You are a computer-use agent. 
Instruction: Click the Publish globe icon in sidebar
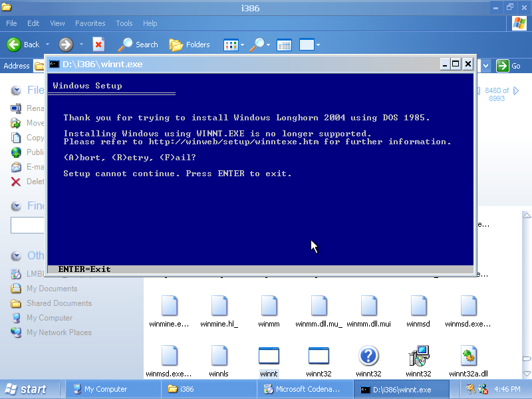point(16,152)
